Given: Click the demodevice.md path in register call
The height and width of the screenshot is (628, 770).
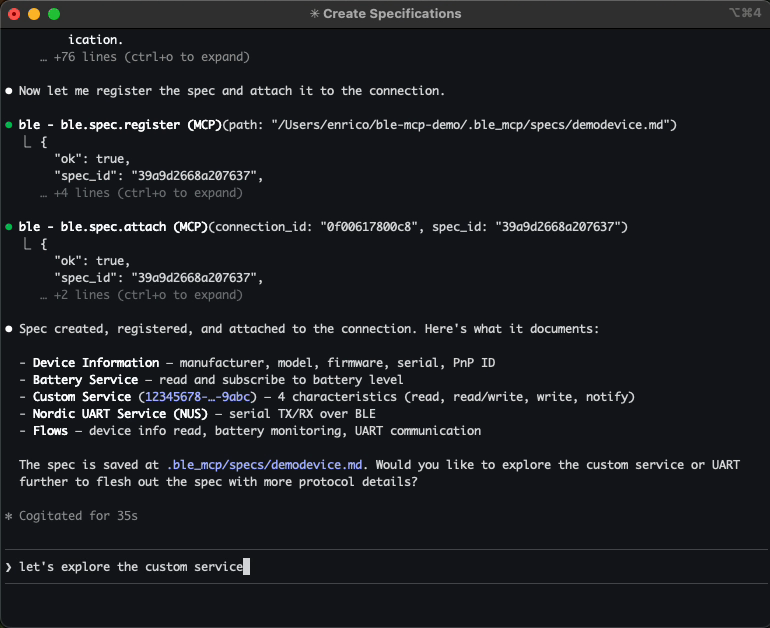Looking at the screenshot, I should 474,125.
